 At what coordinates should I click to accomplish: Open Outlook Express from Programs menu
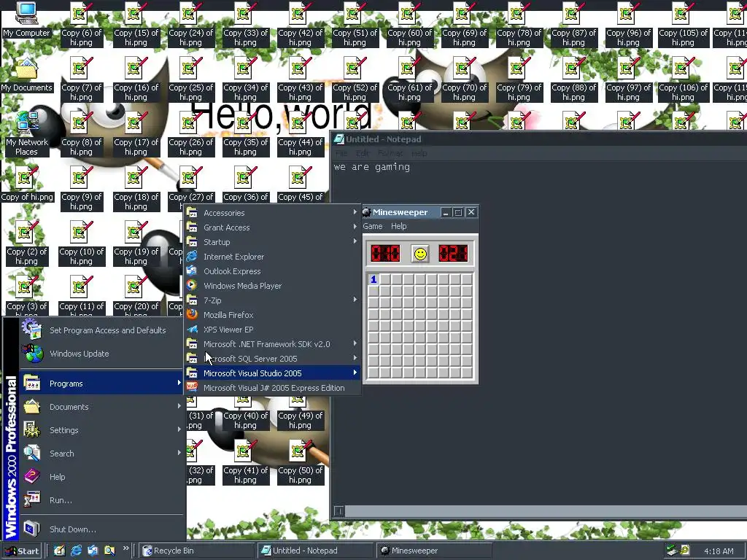pyautogui.click(x=272, y=271)
